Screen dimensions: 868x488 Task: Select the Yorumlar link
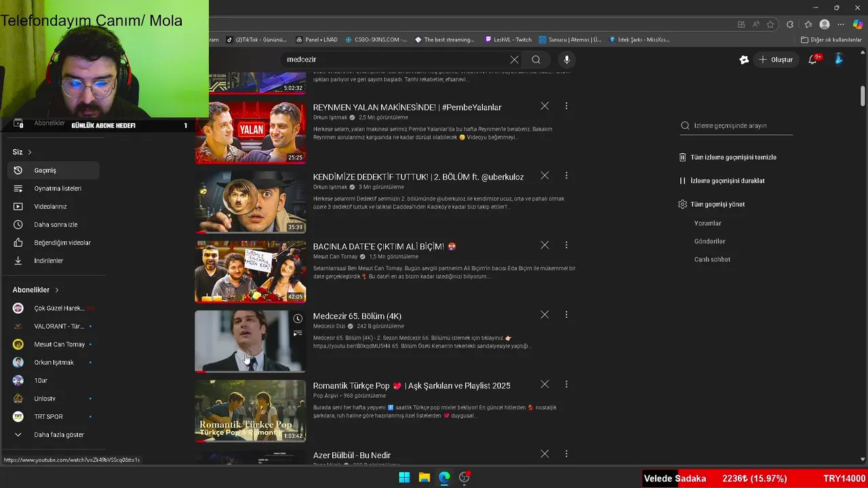[707, 223]
